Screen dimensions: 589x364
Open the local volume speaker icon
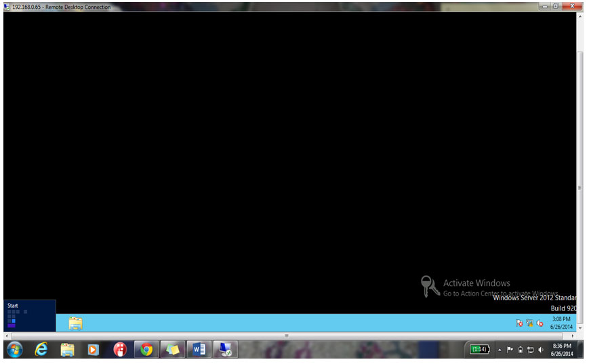point(541,350)
